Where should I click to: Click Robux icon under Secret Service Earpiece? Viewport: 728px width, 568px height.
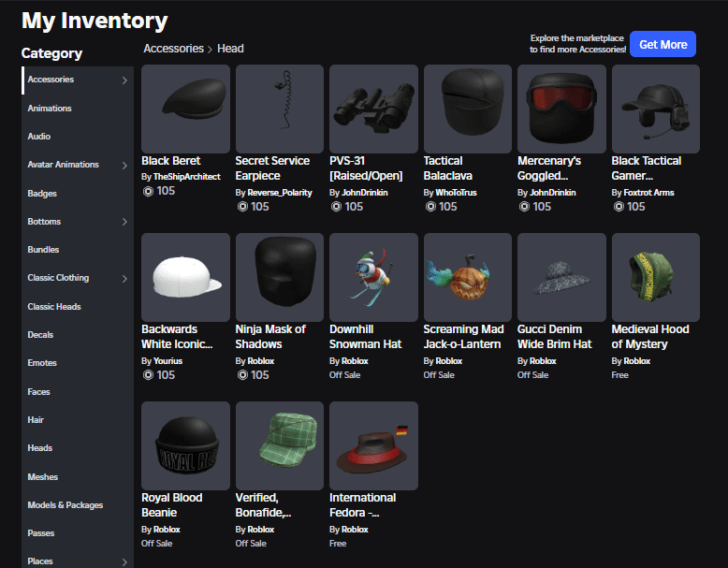tap(242, 207)
